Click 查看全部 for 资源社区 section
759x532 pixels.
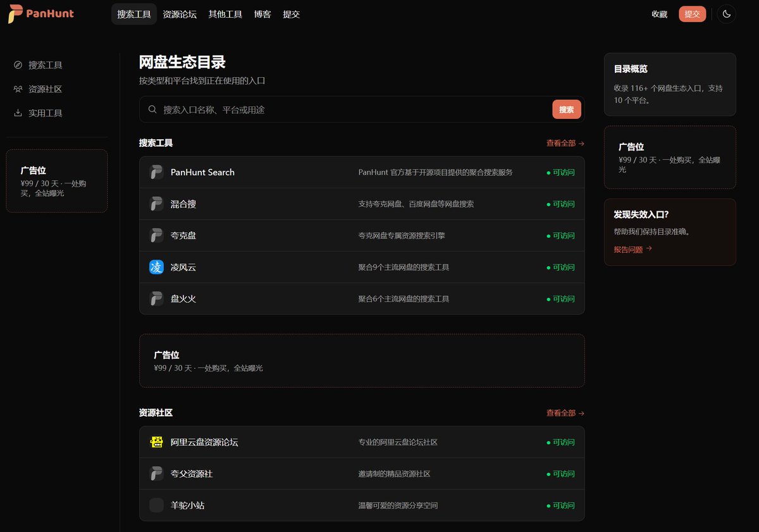tap(565, 413)
